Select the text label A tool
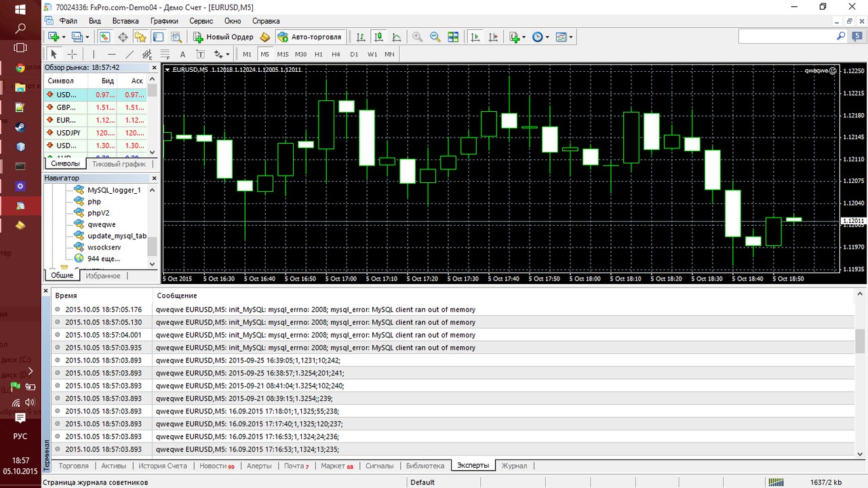 [x=182, y=54]
